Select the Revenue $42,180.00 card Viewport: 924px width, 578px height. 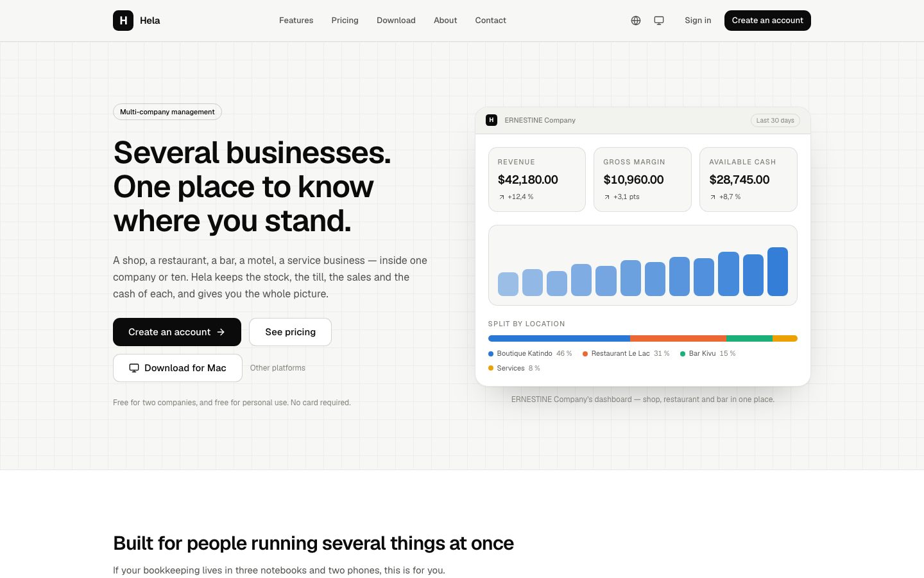click(537, 179)
